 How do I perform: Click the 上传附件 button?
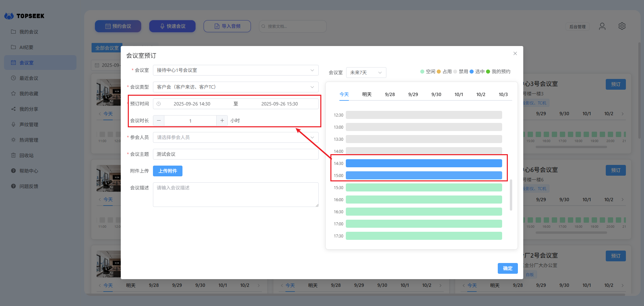click(167, 171)
